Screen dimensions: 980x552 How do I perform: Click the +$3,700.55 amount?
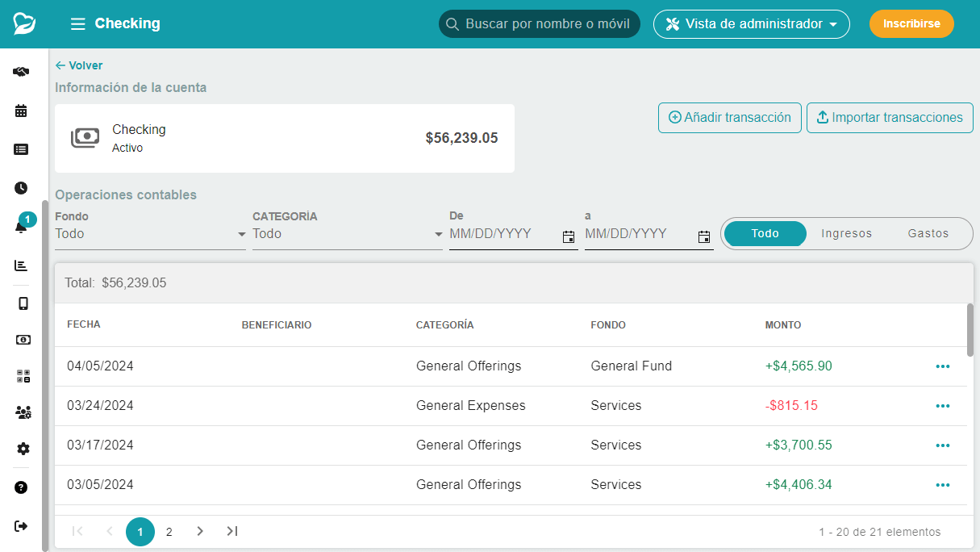(x=799, y=445)
